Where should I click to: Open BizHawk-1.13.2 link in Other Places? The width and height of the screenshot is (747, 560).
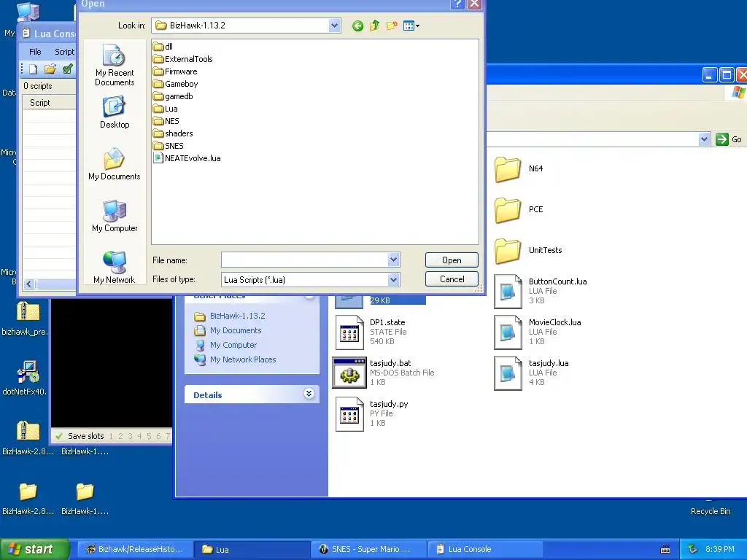click(x=237, y=316)
